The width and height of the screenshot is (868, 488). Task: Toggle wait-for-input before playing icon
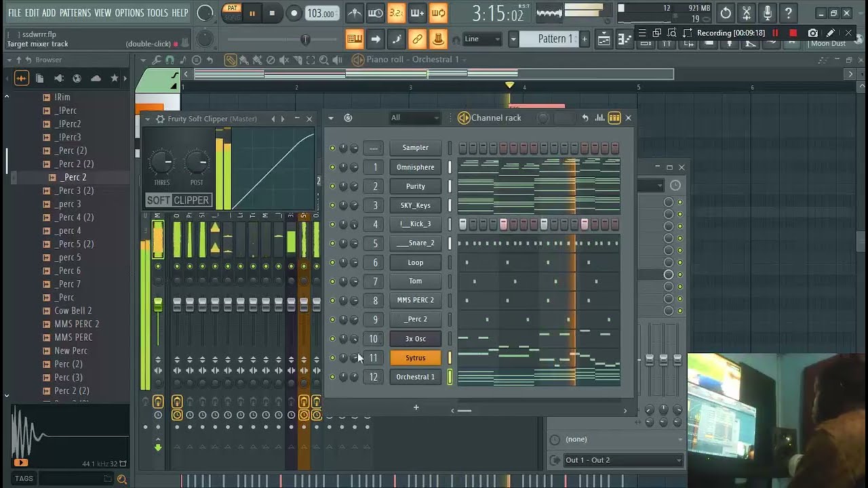[375, 13]
